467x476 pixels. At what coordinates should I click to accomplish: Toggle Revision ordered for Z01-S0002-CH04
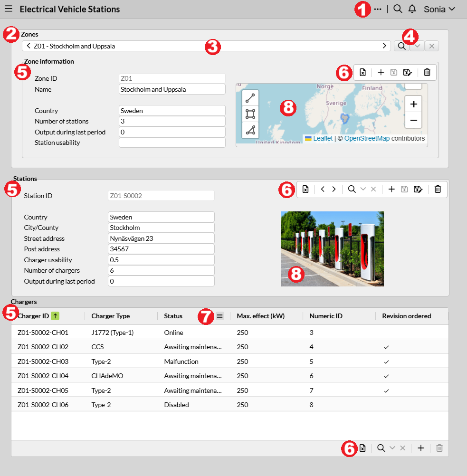coord(386,376)
